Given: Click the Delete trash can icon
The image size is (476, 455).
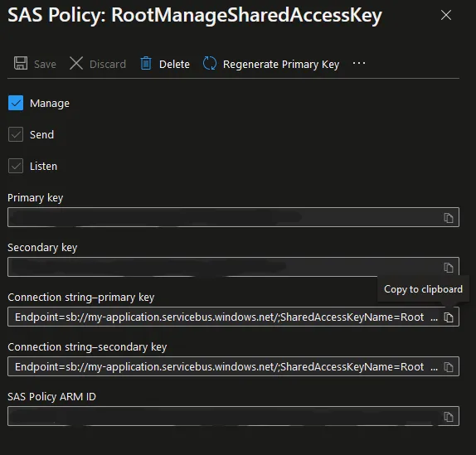Looking at the screenshot, I should coord(146,64).
